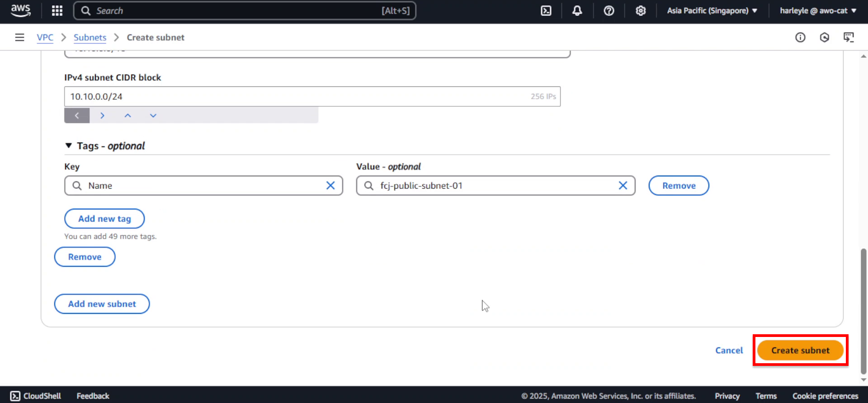Screen dimensions: 868x403
Task: Move CIDR block to previous range
Action: (x=77, y=115)
